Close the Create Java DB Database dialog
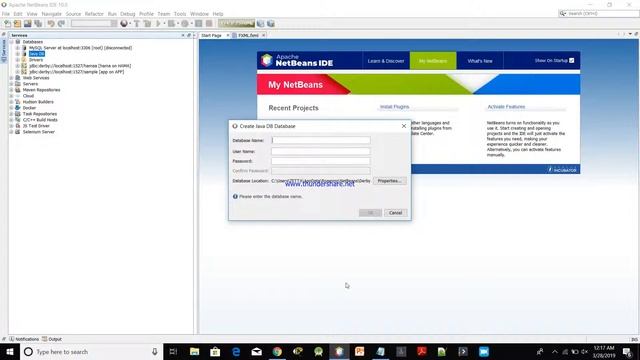Screen dimensions: 640x360 click(404, 126)
